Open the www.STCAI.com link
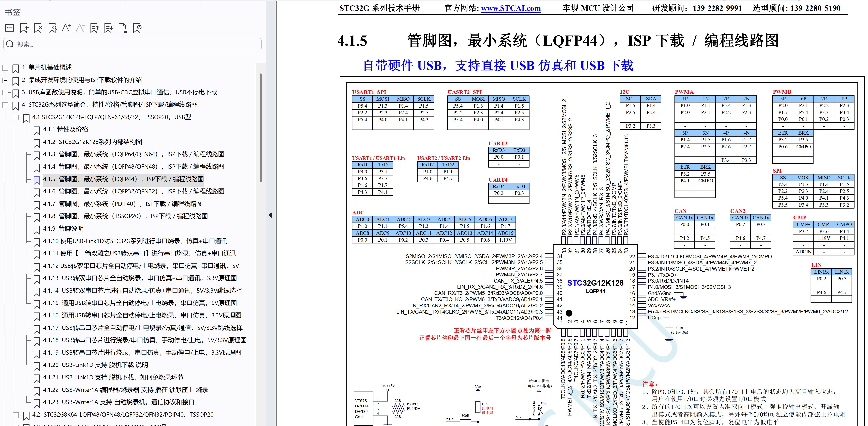Image resolution: width=868 pixels, height=426 pixels. (510, 8)
